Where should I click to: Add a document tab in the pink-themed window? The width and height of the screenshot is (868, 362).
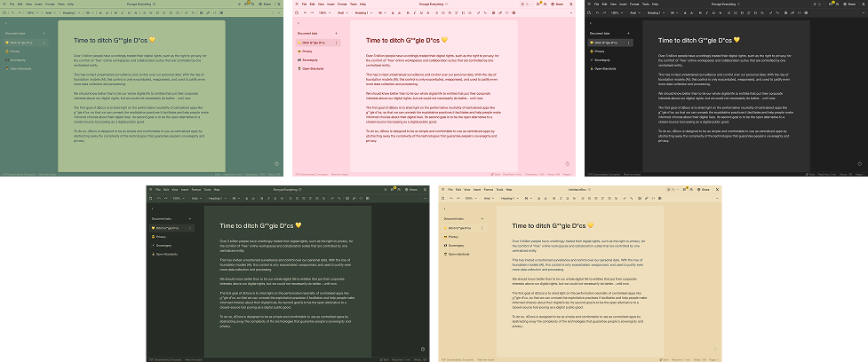(x=336, y=33)
